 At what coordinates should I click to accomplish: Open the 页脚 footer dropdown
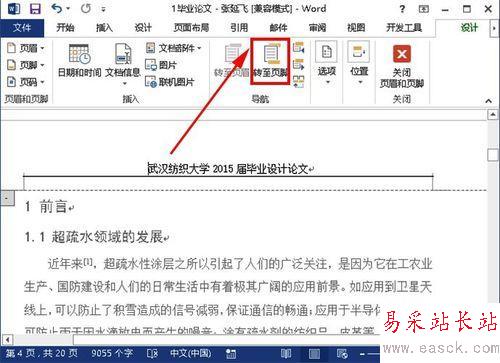click(x=26, y=65)
